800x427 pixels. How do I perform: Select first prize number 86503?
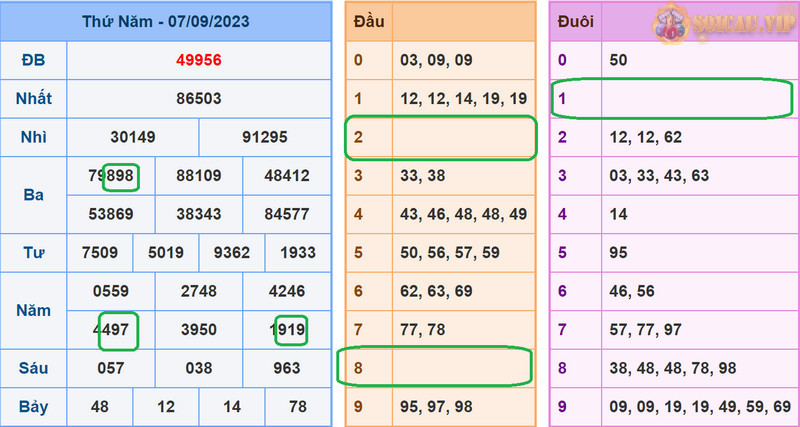(197, 99)
